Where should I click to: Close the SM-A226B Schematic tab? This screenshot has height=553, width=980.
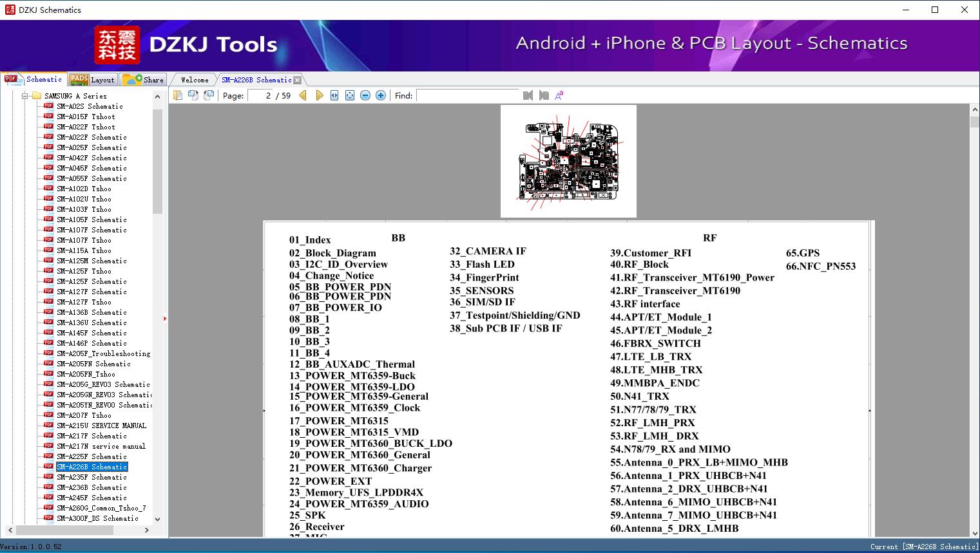point(297,80)
